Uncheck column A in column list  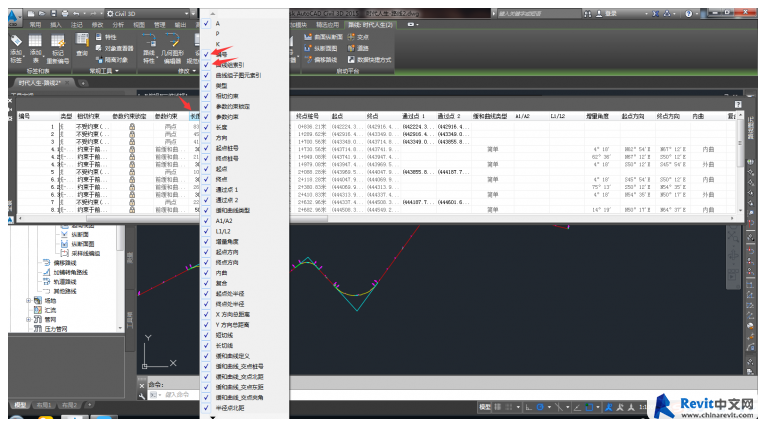207,23
